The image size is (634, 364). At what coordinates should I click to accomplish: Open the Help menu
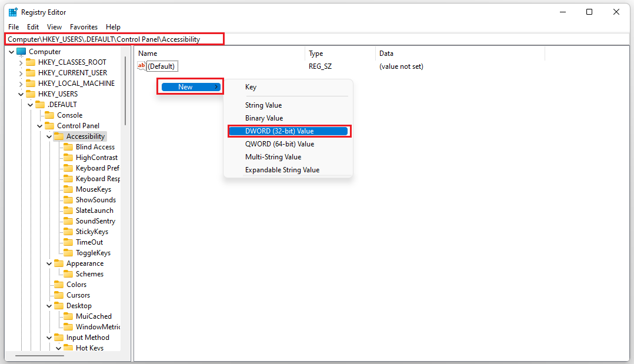coord(113,27)
